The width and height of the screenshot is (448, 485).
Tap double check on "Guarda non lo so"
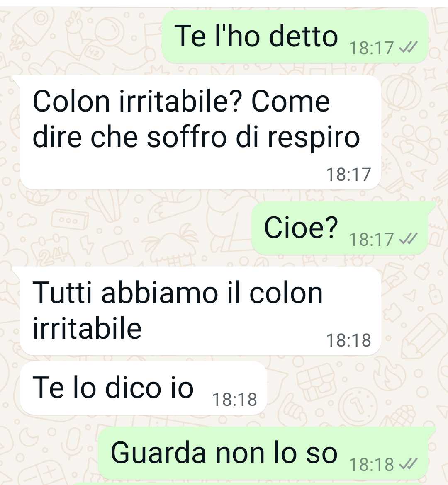[409, 464]
